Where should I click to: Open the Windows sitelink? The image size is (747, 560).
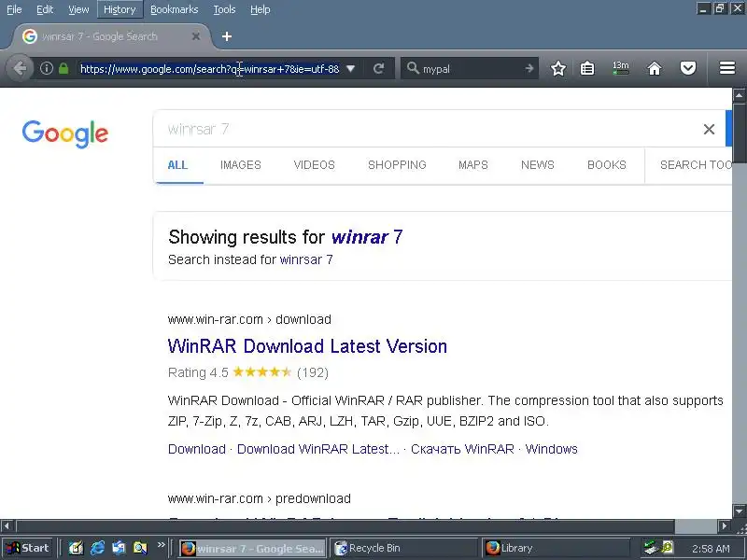coord(551,449)
